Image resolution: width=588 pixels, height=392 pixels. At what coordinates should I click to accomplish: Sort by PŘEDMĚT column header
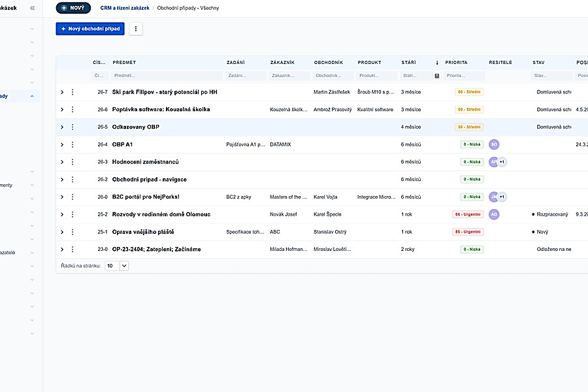click(x=124, y=63)
